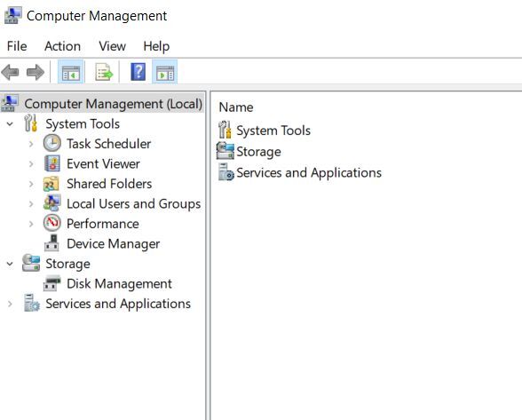The width and height of the screenshot is (522, 420).
Task: Click the Device Manager icon
Action: [x=51, y=242]
